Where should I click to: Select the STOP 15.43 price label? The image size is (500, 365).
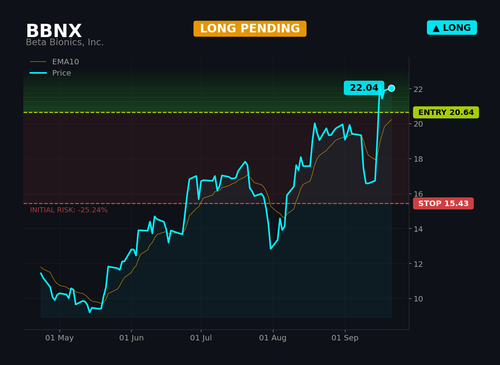(443, 203)
